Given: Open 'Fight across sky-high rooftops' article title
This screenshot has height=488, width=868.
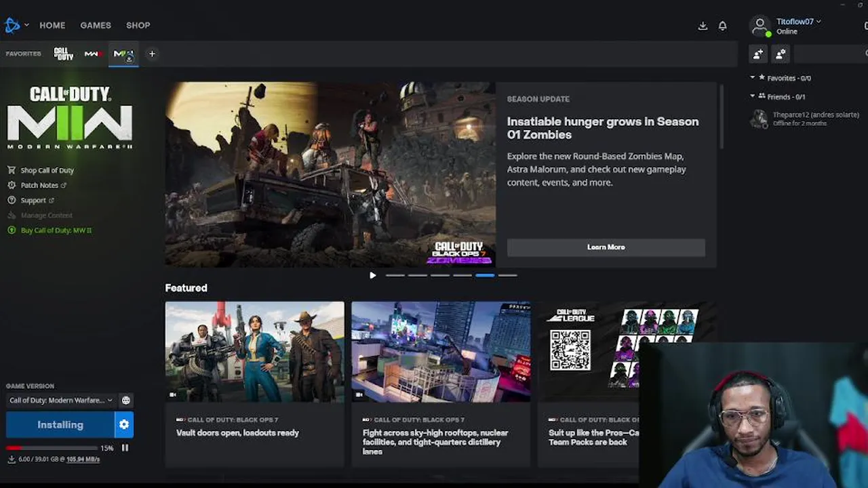Looking at the screenshot, I should pyautogui.click(x=435, y=442).
